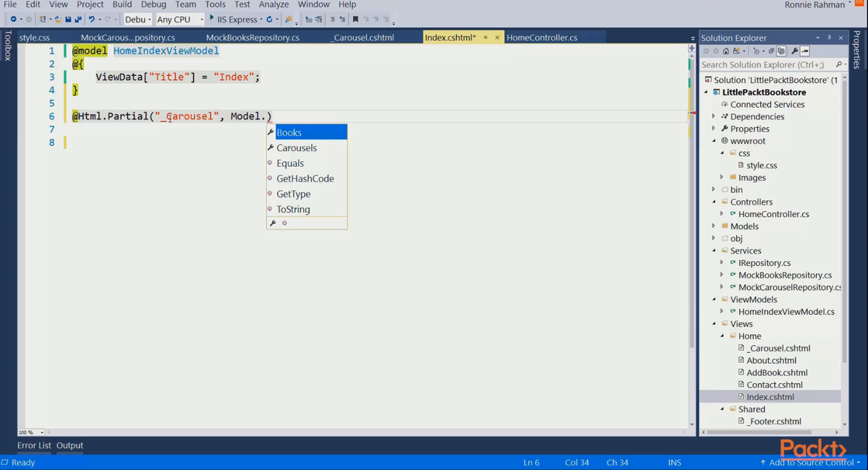868x470 pixels.
Task: Click the Save All toolbar icon
Action: click(77, 20)
